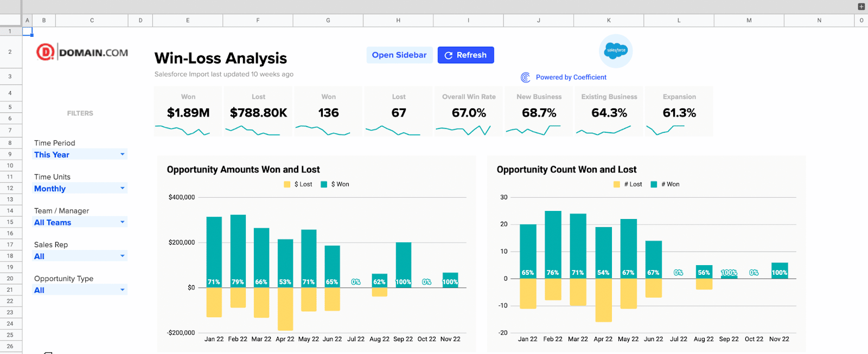Click the Expansion rate sparkline
The width and height of the screenshot is (868, 354).
coord(665,130)
